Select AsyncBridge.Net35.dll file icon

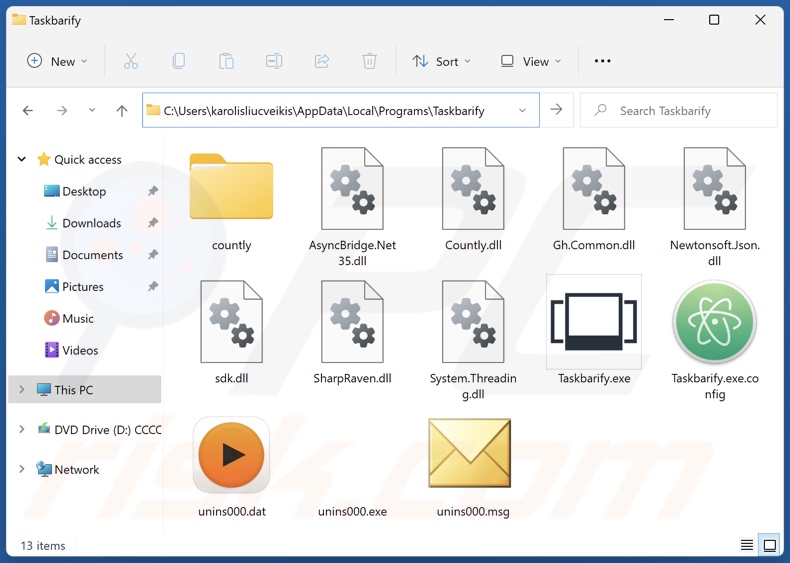352,189
